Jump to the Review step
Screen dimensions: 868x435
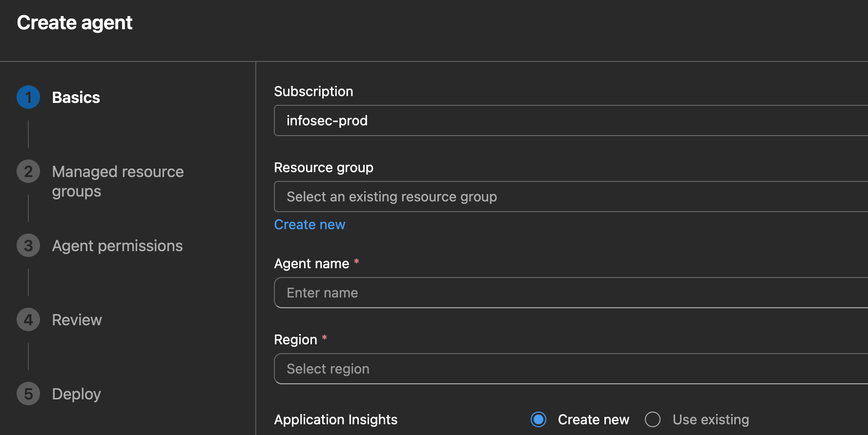pos(77,320)
